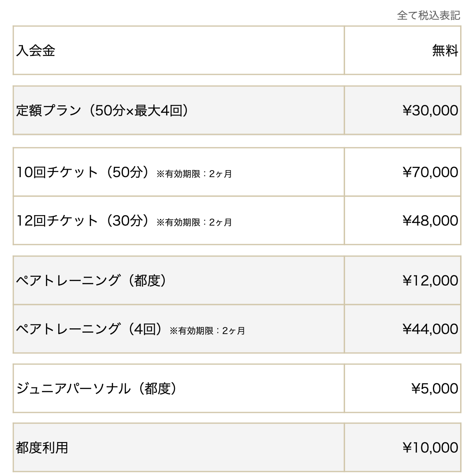Select the ¥48,000 price
Viewport: 476px width, 476px height.
click(x=430, y=221)
